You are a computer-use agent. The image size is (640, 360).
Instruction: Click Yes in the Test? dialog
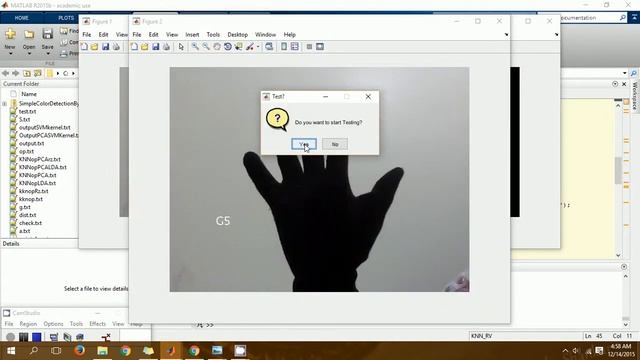(304, 144)
